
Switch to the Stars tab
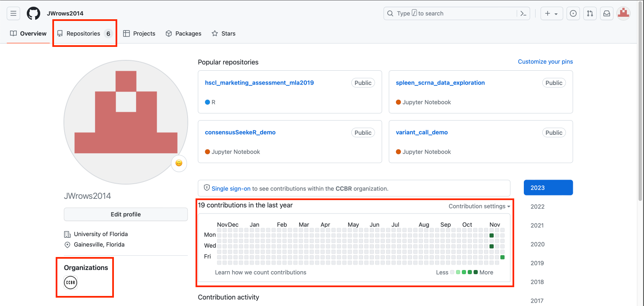coord(224,33)
